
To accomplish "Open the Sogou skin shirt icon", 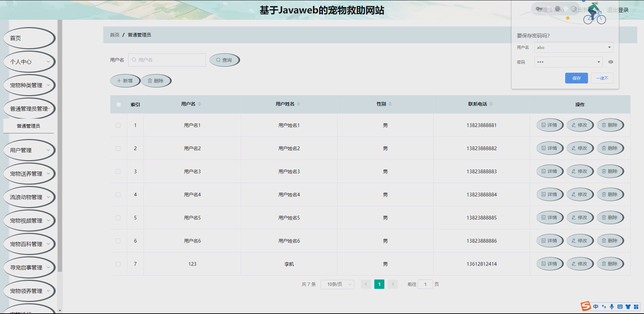I will pos(628,307).
